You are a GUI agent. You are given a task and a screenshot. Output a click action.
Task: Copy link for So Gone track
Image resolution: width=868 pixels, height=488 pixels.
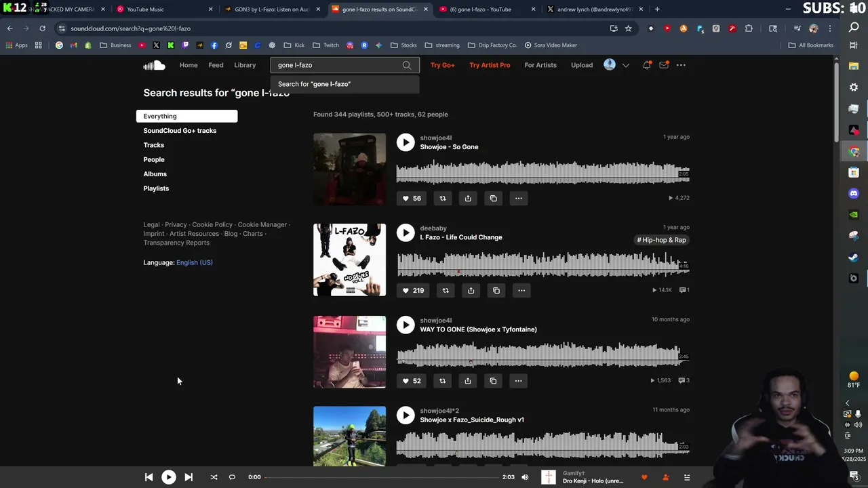click(x=493, y=199)
